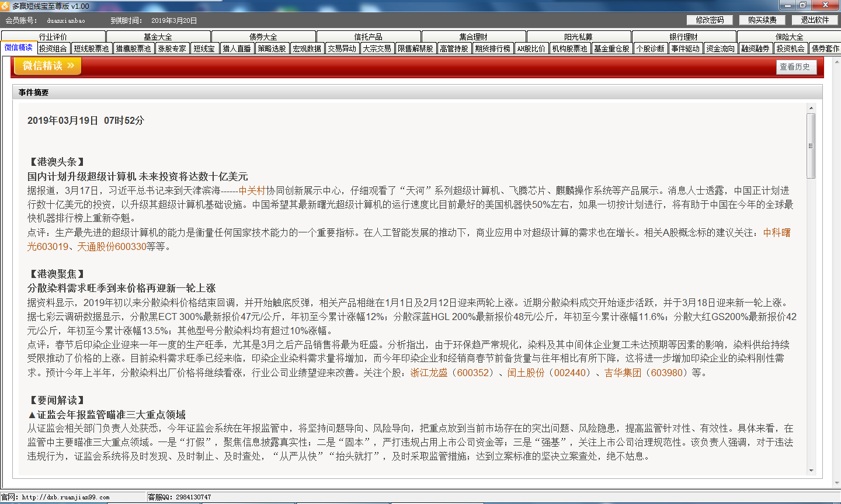Open the 基金重仓股 tab
Screen dimensions: 841x504
click(x=612, y=48)
